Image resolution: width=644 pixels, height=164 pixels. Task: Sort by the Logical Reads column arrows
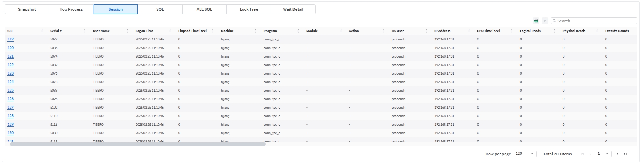[x=554, y=31]
